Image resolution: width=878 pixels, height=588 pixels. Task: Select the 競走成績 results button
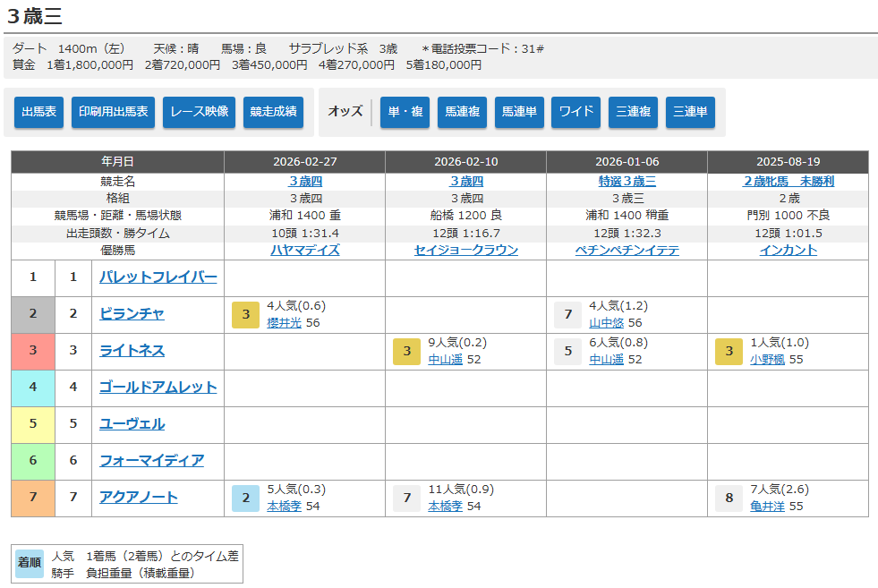pos(273,112)
